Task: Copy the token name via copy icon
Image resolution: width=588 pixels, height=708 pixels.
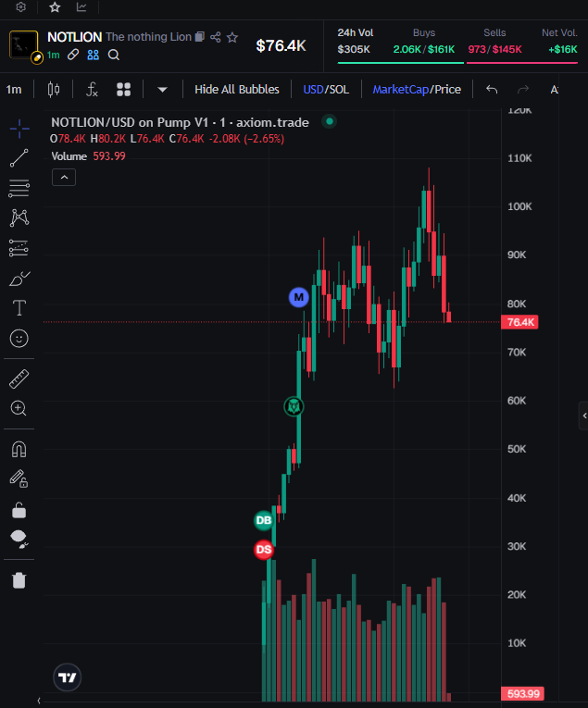Action: (200, 37)
